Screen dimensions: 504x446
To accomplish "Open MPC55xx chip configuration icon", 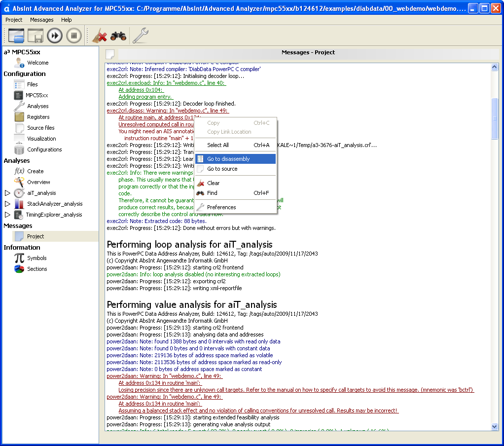I will [x=19, y=95].
